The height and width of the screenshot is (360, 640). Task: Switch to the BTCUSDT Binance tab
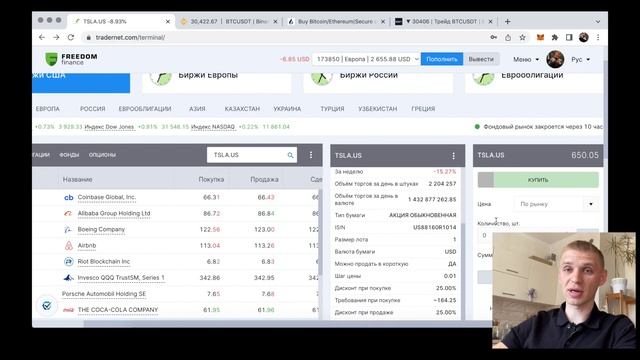[x=228, y=21]
